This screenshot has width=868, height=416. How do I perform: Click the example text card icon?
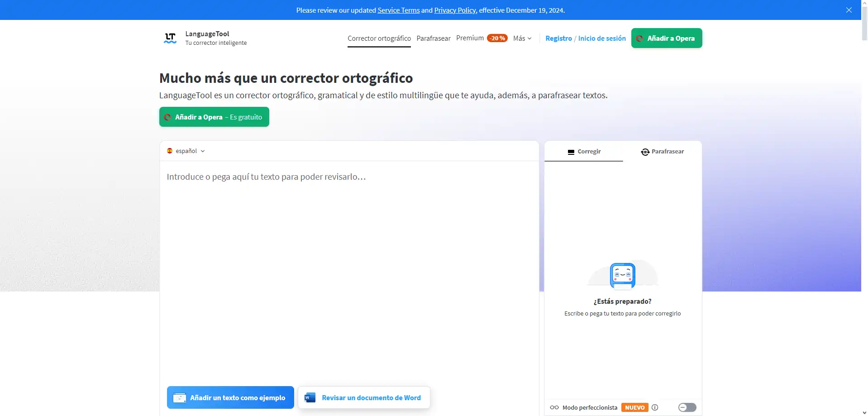tap(180, 397)
